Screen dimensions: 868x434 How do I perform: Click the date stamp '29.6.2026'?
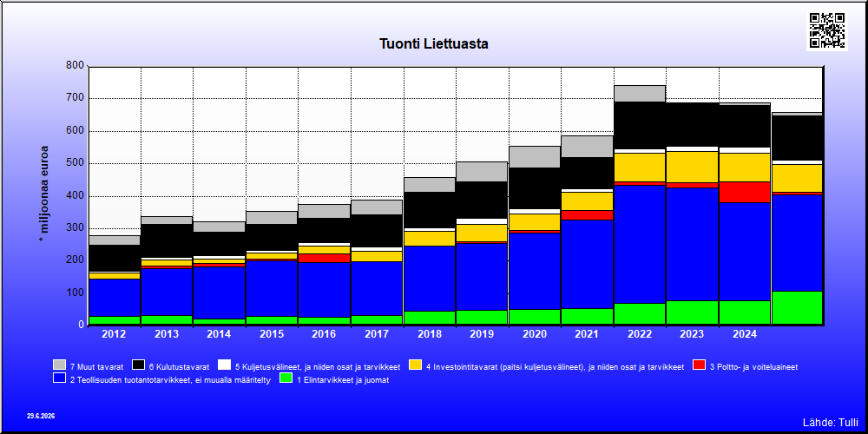(x=41, y=416)
